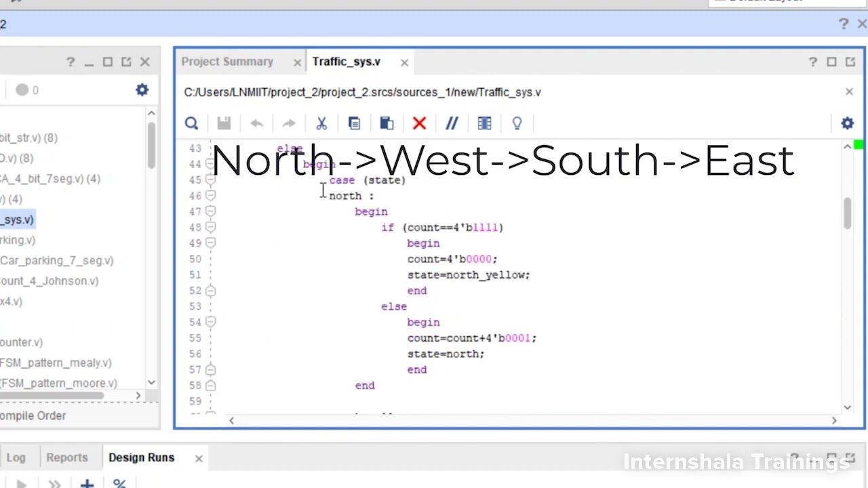Open the search tool in editor toolbar
Image resolution: width=868 pixels, height=488 pixels.
(191, 123)
